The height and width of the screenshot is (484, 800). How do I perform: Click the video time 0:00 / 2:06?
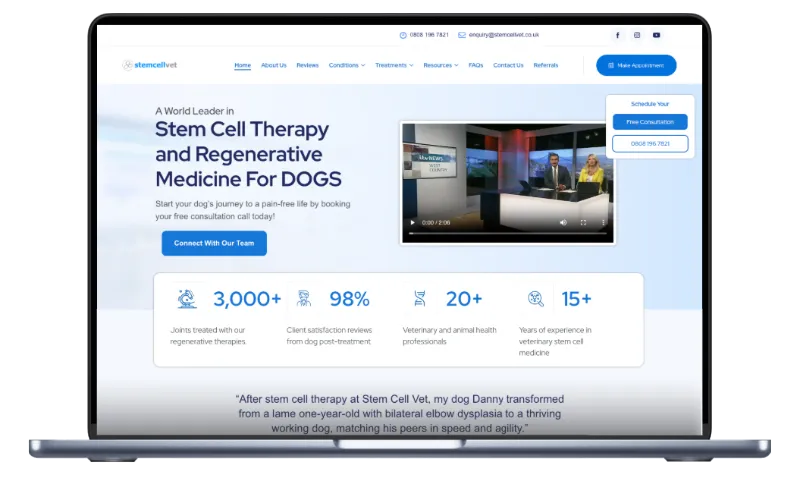(x=436, y=223)
